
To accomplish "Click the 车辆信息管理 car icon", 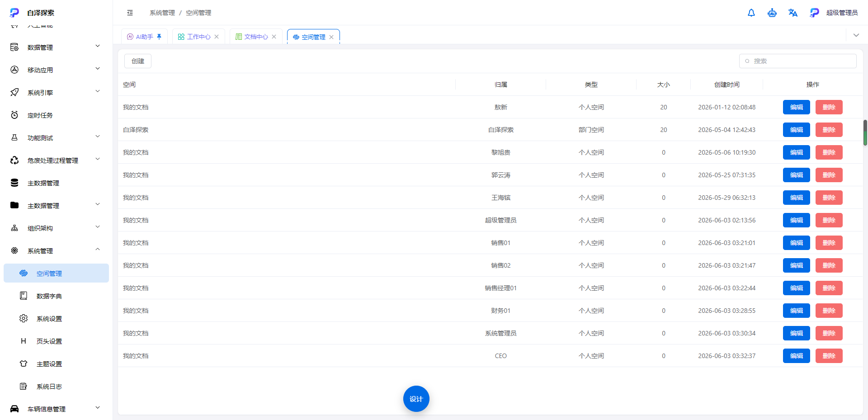I will (x=14, y=409).
